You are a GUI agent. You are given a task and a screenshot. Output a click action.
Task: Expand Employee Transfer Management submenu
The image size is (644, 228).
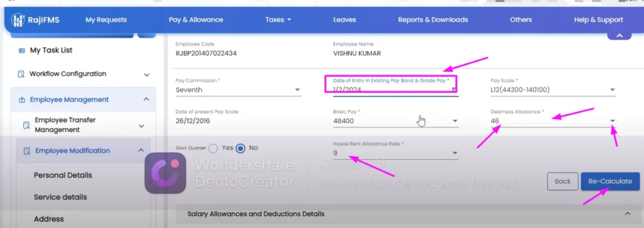pos(142,126)
